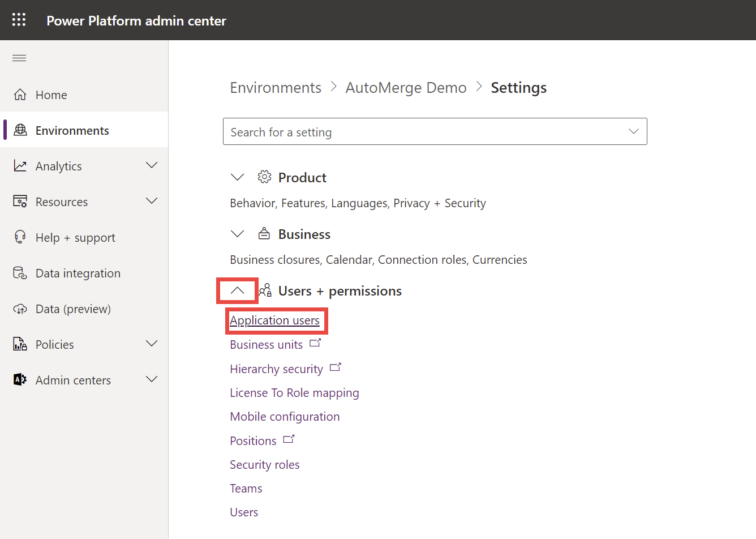Image resolution: width=756 pixels, height=539 pixels.
Task: Click the Users + permissions people icon
Action: point(265,290)
